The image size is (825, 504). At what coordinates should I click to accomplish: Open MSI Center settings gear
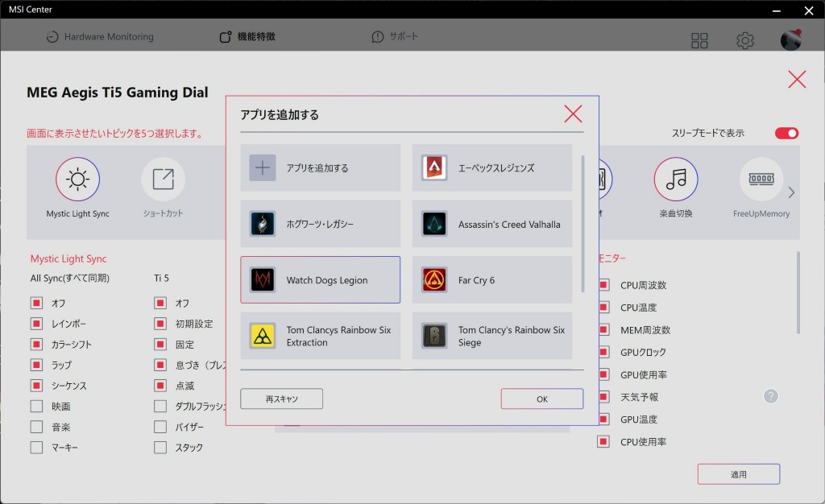[745, 40]
